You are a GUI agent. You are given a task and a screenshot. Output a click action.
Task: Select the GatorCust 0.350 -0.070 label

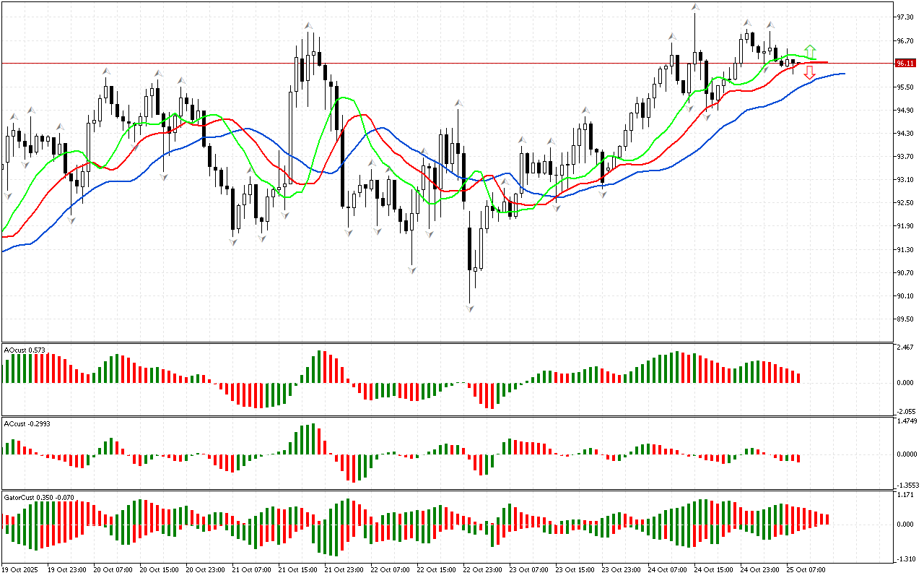pos(39,497)
